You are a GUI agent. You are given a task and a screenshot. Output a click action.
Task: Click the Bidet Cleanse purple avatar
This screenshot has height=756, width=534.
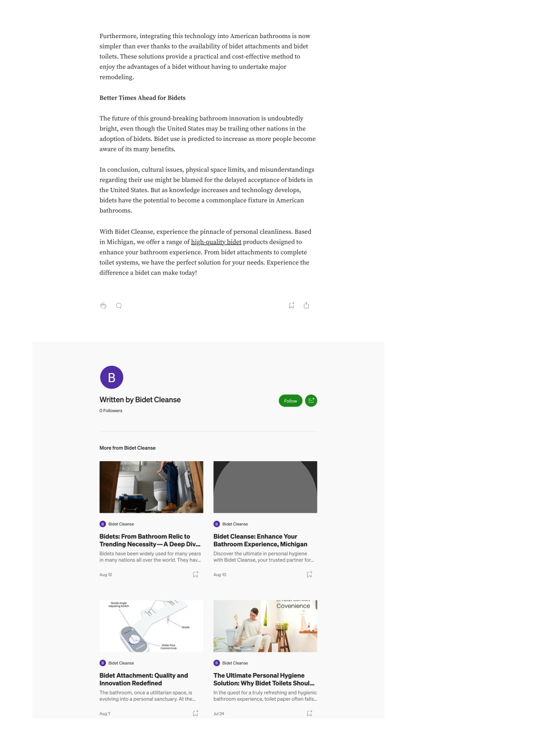click(112, 377)
